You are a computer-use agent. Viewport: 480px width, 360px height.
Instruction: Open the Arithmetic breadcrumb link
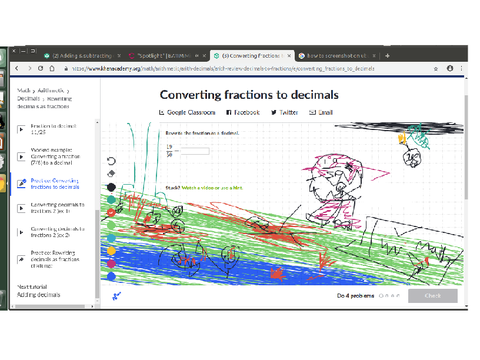pyautogui.click(x=51, y=90)
